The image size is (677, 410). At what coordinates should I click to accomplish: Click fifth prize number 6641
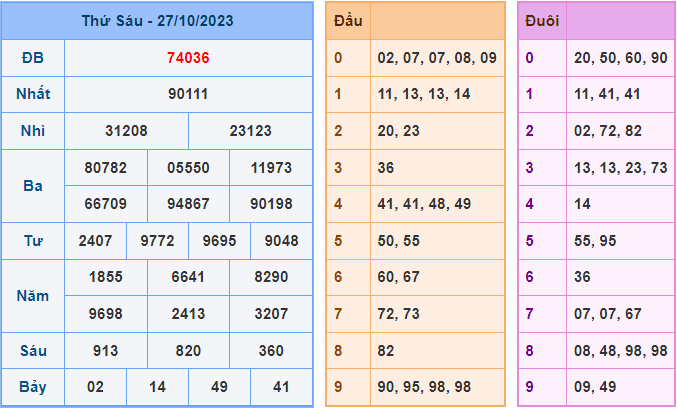[188, 278]
